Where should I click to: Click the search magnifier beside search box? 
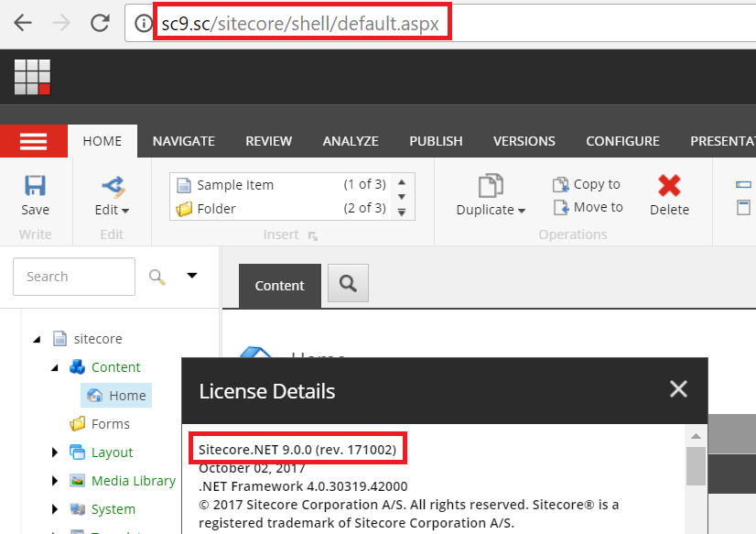pyautogui.click(x=157, y=276)
